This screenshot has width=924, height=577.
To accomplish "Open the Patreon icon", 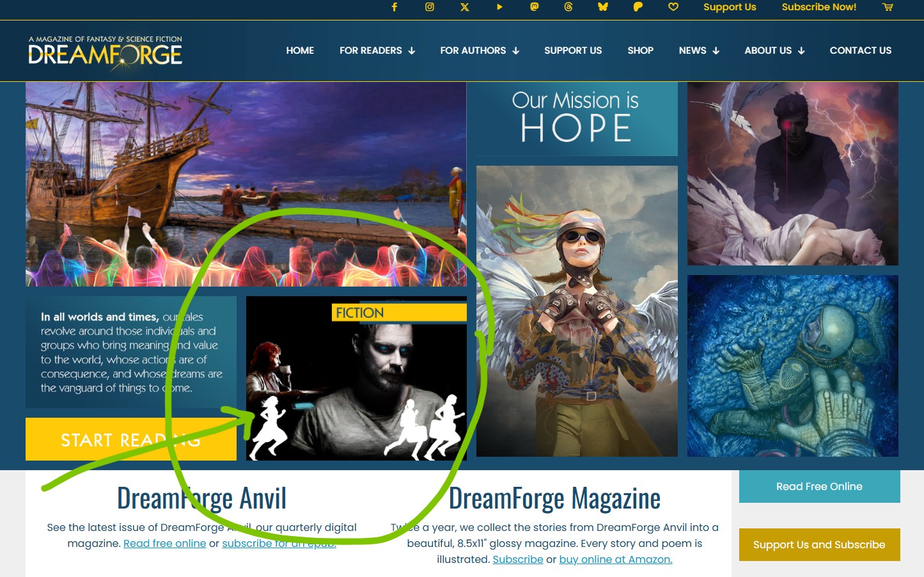I will coord(638,8).
